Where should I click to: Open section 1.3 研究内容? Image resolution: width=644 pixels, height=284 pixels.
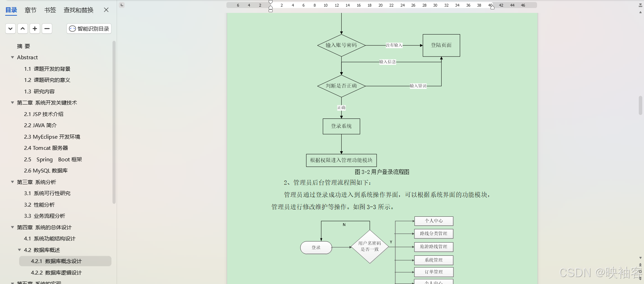(x=39, y=91)
